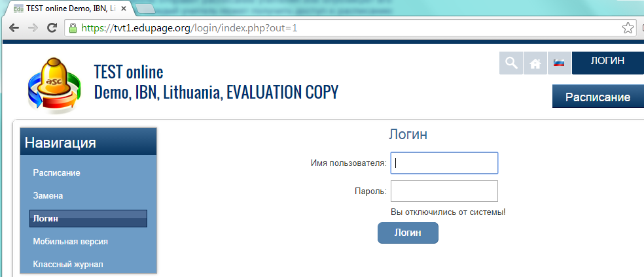This screenshot has height=277, width=644.
Task: Open the home page via house icon
Action: pyautogui.click(x=535, y=63)
